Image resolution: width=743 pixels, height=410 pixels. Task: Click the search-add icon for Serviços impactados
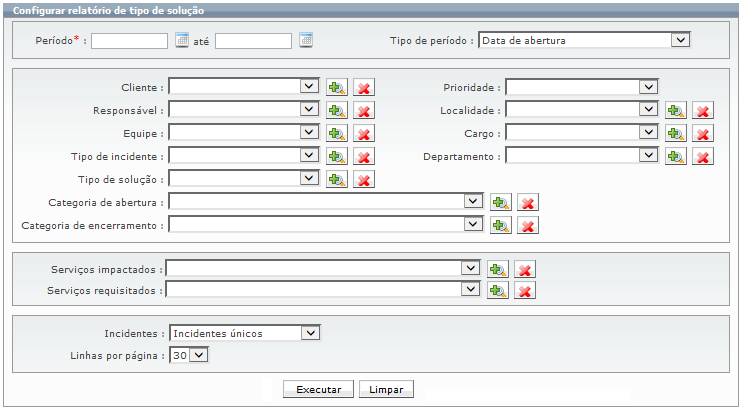(x=498, y=269)
